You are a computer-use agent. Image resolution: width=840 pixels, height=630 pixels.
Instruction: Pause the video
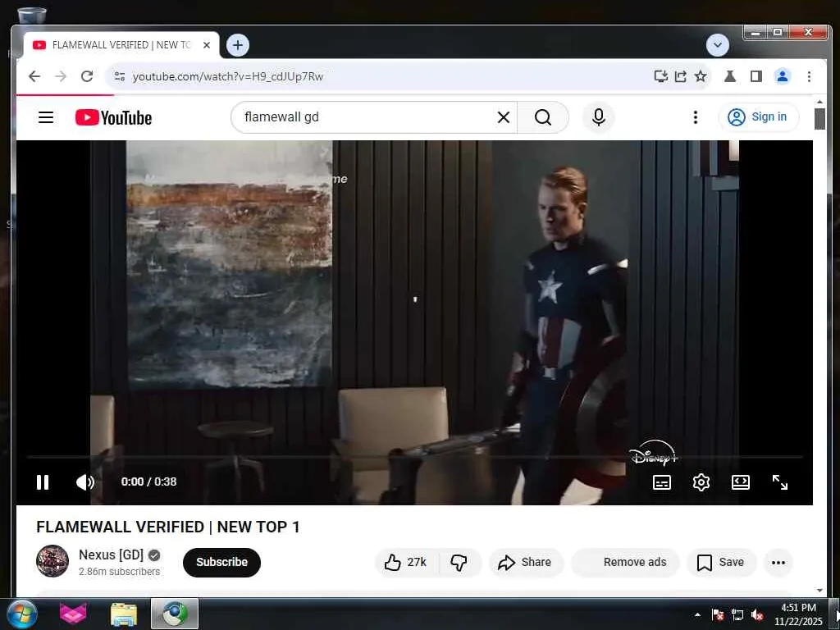(43, 482)
